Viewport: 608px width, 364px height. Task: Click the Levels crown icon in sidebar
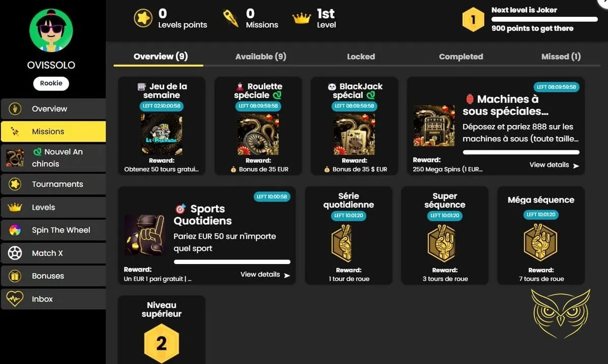[15, 208]
